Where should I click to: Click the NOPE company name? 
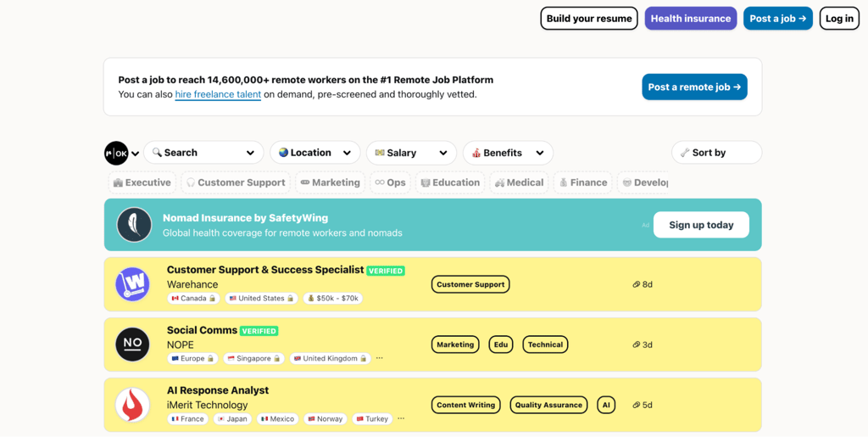click(181, 345)
